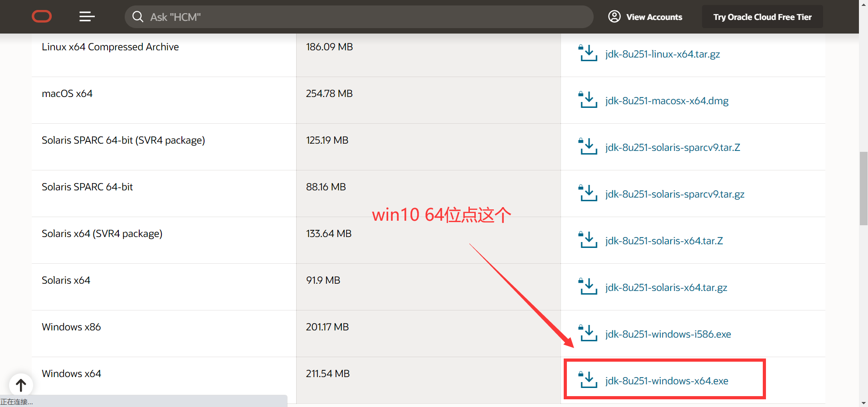This screenshot has height=407, width=868.
Task: Click download icon for jdk-8u251-windows-i586.exe
Action: pos(588,333)
